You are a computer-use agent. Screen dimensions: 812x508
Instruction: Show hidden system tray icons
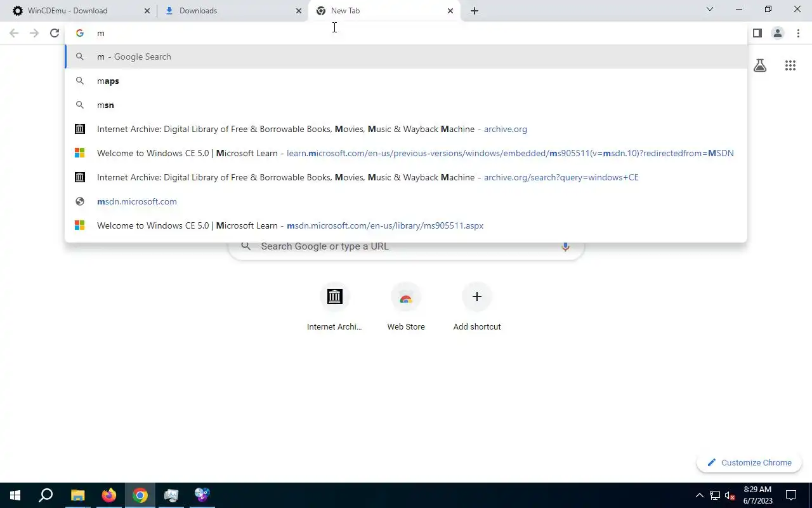click(x=700, y=495)
